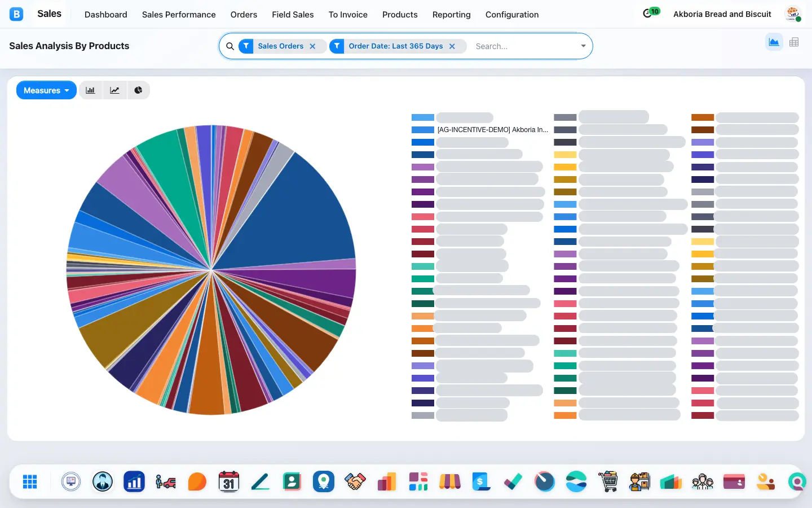
Task: Click the AG-INCENTIVE-DEMO legend label
Action: (x=493, y=130)
